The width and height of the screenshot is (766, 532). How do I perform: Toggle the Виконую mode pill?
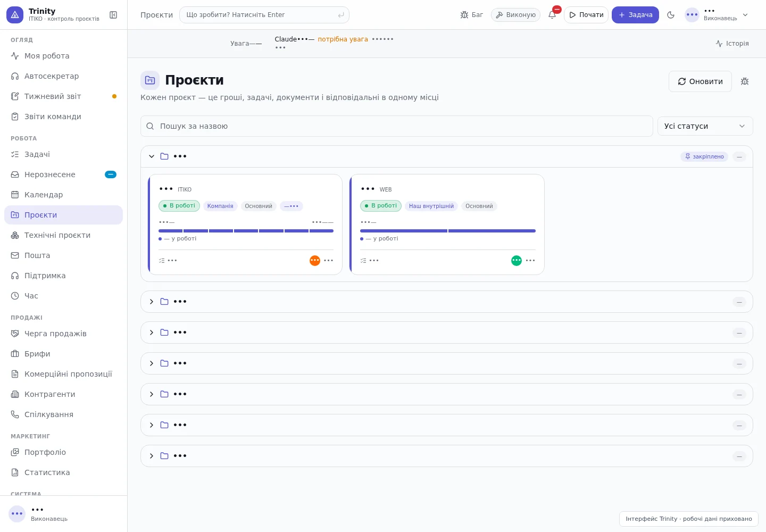pos(515,15)
